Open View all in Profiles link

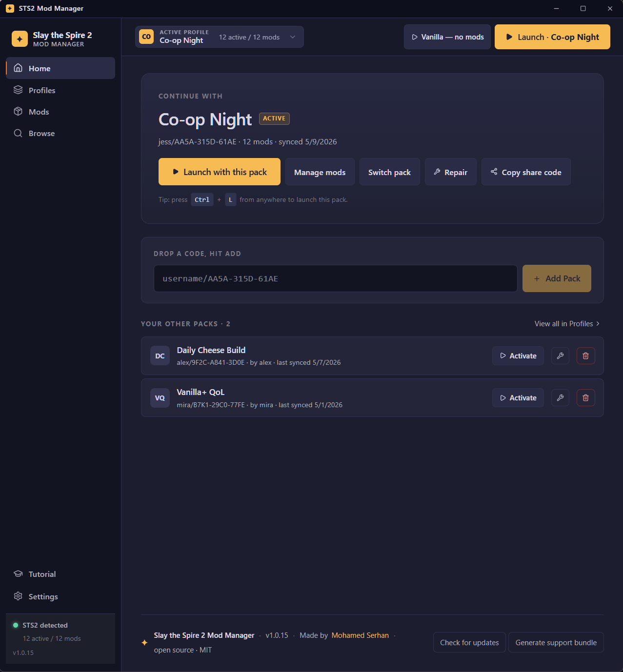pyautogui.click(x=567, y=324)
